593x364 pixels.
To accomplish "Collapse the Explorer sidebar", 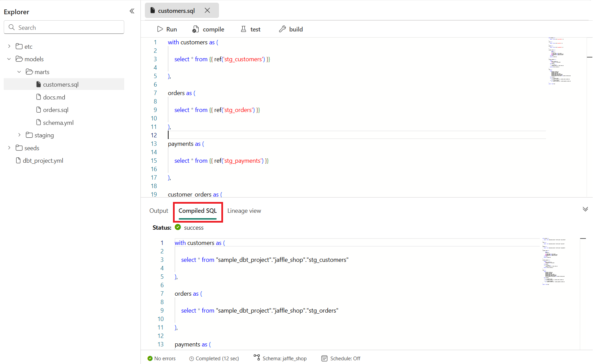I will 132,11.
